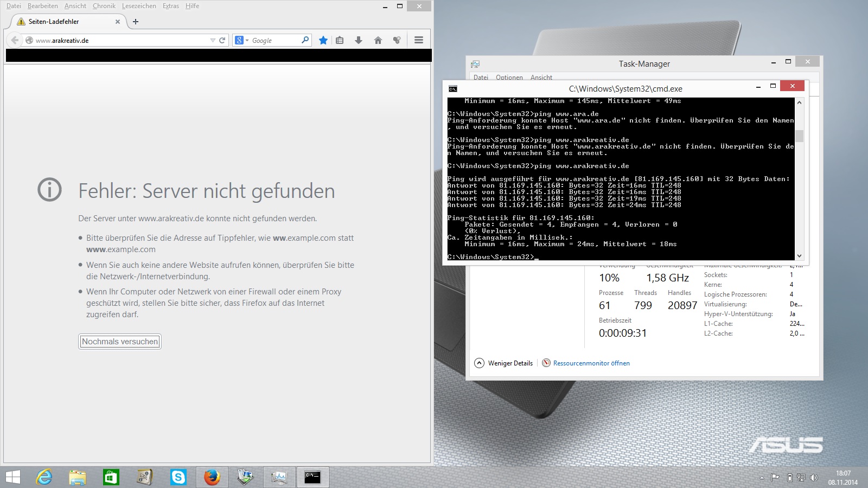Click the Action Center flag tray icon

775,478
